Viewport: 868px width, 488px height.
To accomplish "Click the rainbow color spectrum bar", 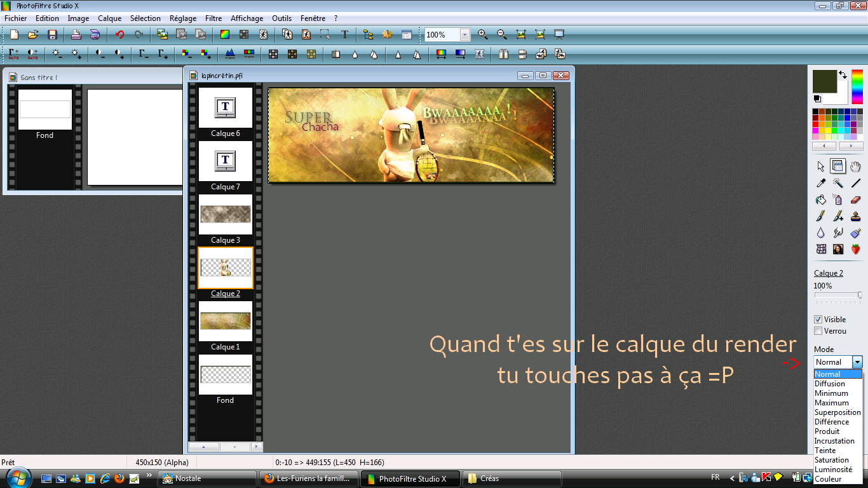I will point(858,86).
